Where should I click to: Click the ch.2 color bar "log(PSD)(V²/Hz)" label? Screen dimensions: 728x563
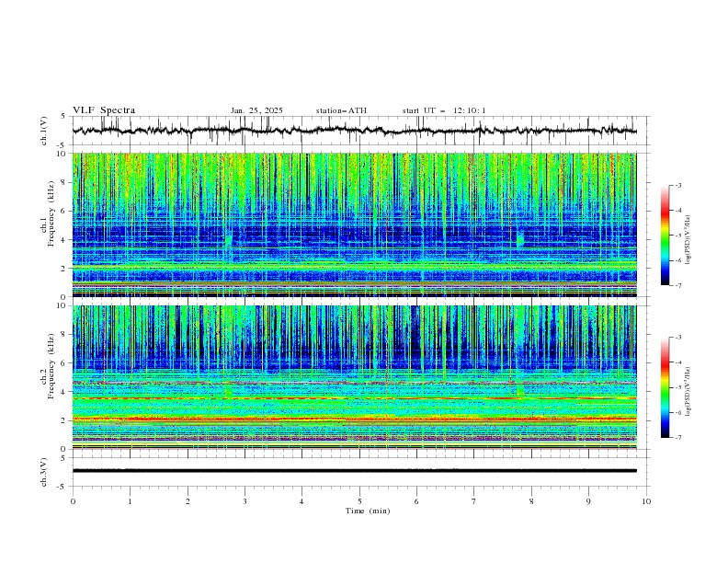coord(688,391)
